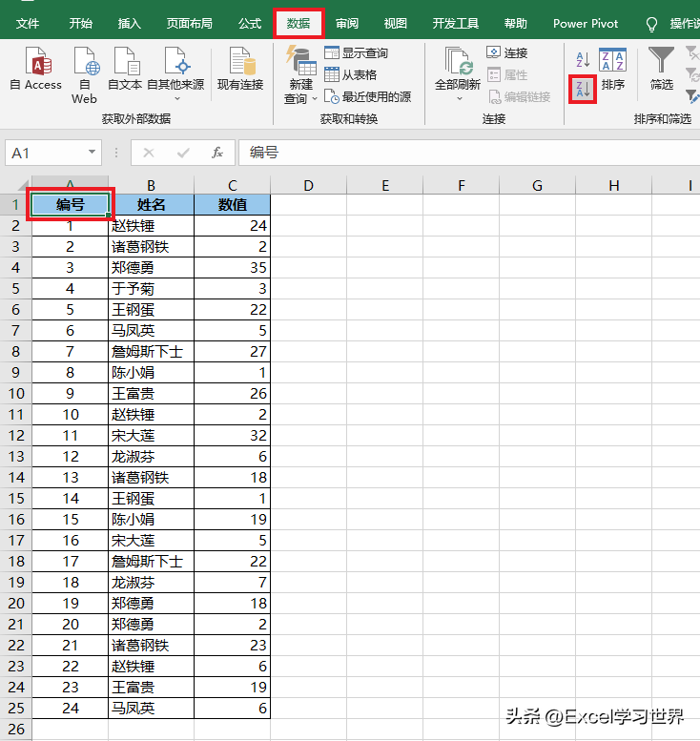Expand New Query (新建查询) dropdown

point(315,99)
